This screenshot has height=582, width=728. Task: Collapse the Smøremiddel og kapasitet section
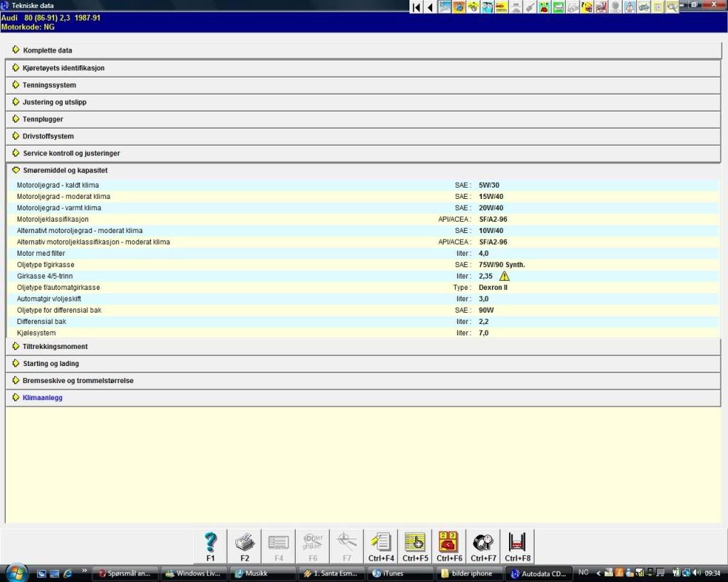point(65,171)
